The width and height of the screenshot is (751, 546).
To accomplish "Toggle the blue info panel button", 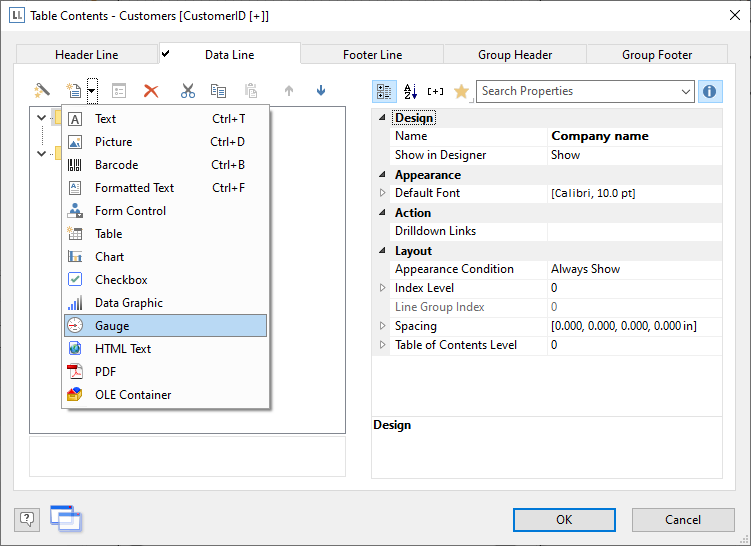I will tap(710, 91).
